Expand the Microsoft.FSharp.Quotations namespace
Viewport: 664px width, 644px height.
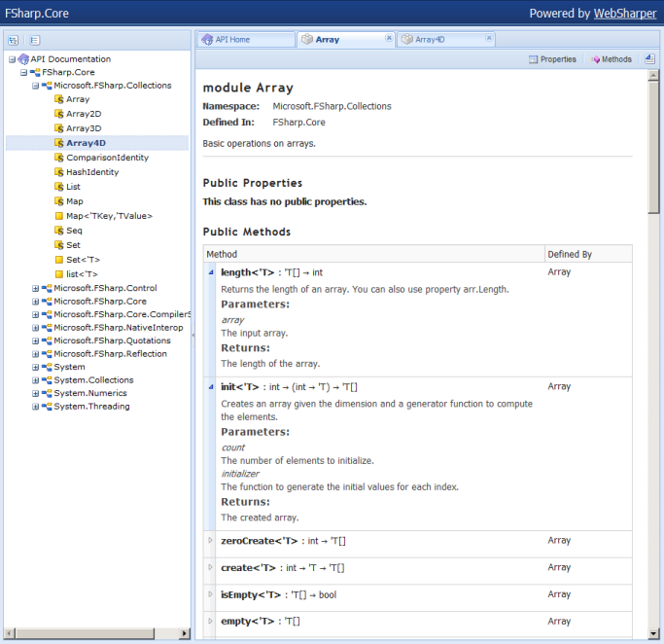[36, 340]
